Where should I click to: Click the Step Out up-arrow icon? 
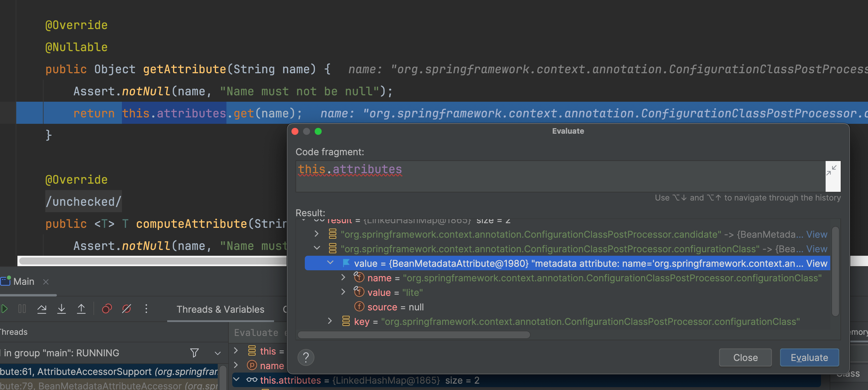pos(81,309)
